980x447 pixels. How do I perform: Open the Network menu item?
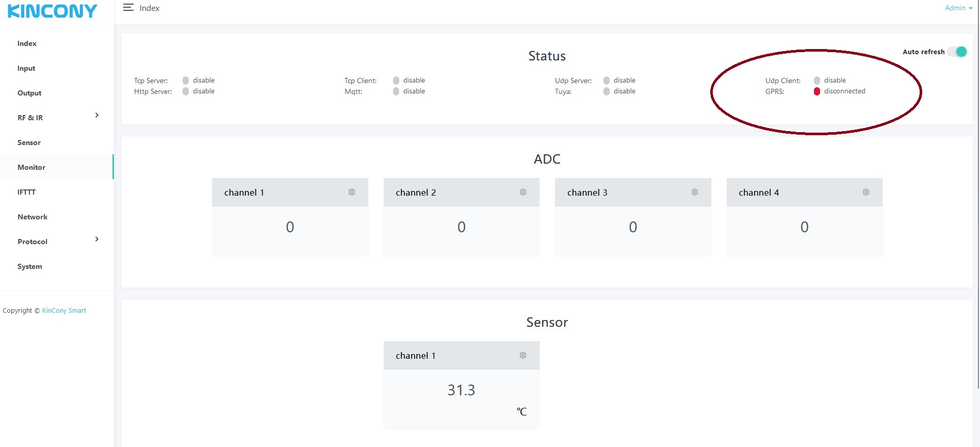[32, 217]
